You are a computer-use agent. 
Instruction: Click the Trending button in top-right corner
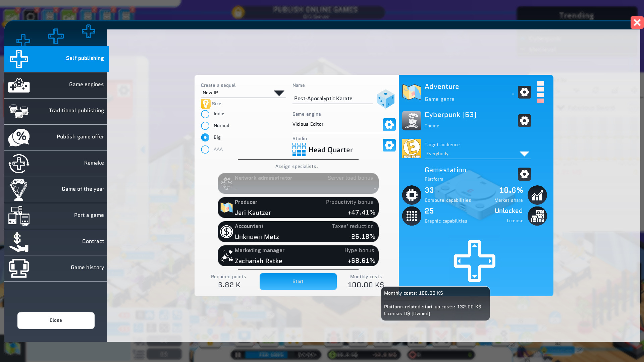(x=577, y=15)
